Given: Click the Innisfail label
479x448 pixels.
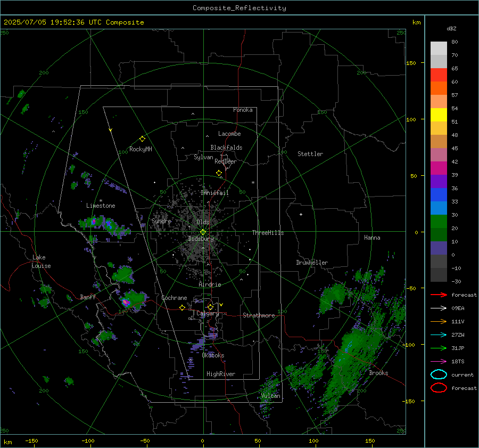Looking at the screenshot, I should pyautogui.click(x=214, y=193).
